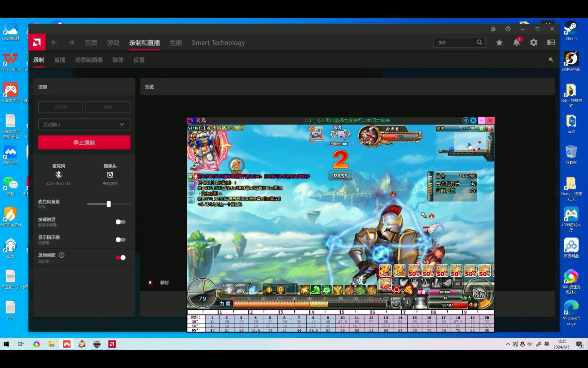This screenshot has height=368, width=588.
Task: Toggle the camera icon
Action: (110, 175)
